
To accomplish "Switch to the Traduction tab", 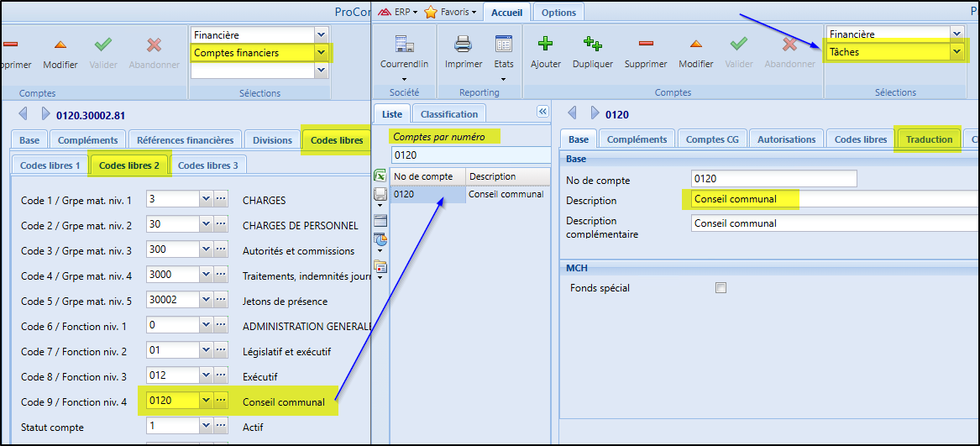I will (x=929, y=139).
